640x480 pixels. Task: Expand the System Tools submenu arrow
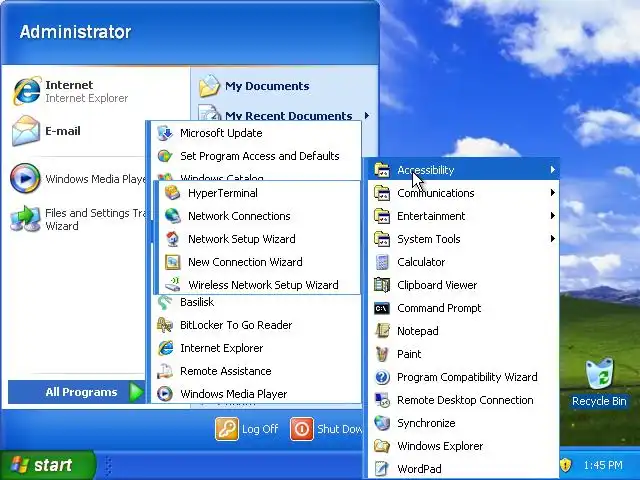(x=552, y=238)
